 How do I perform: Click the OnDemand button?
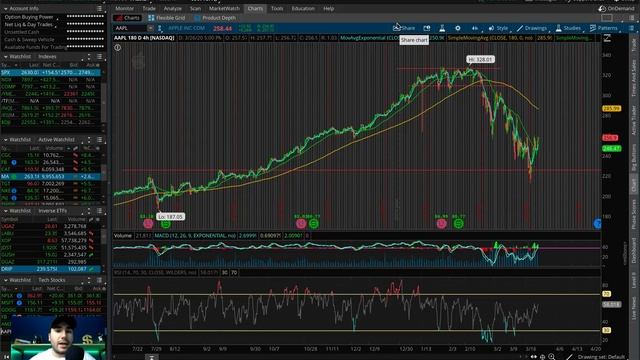click(x=616, y=8)
